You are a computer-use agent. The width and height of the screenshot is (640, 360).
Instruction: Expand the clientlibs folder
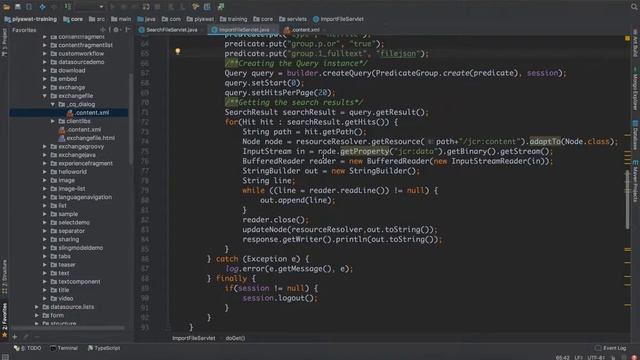[x=53, y=121]
